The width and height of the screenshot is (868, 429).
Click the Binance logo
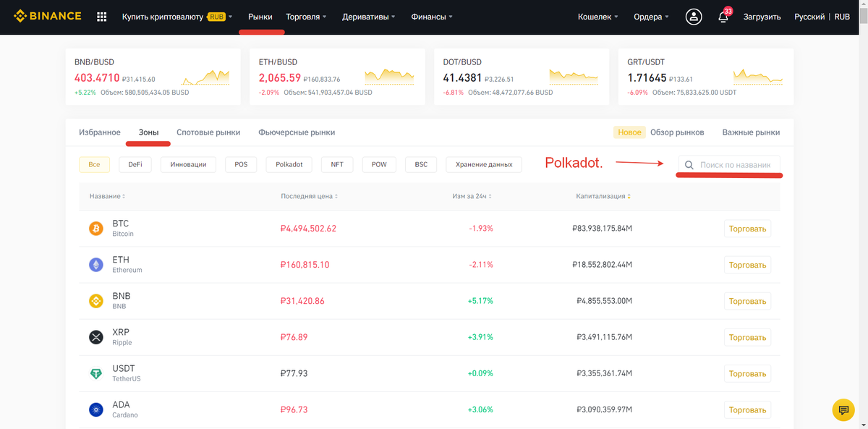[x=47, y=16]
